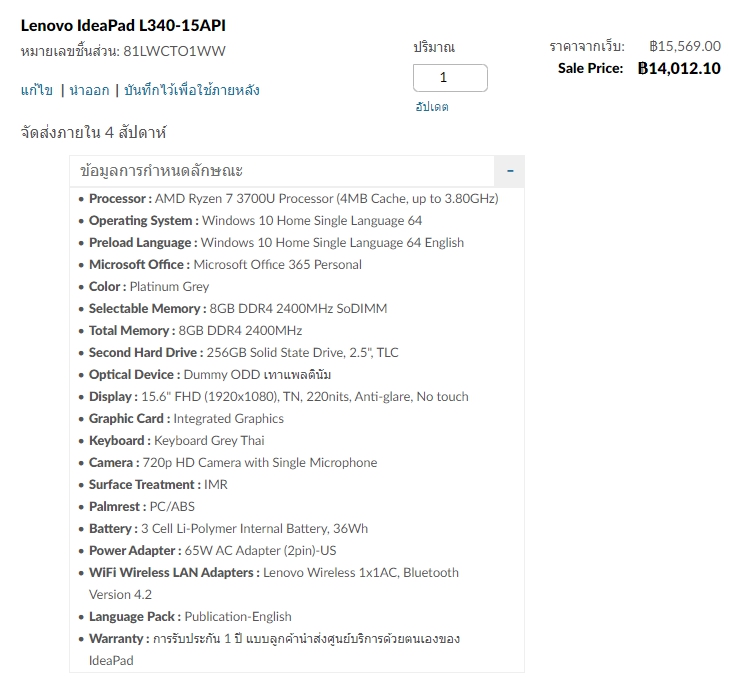Click the Display 15.6" FHD spec line
Viewport: 729px width, 688px height.
(278, 397)
